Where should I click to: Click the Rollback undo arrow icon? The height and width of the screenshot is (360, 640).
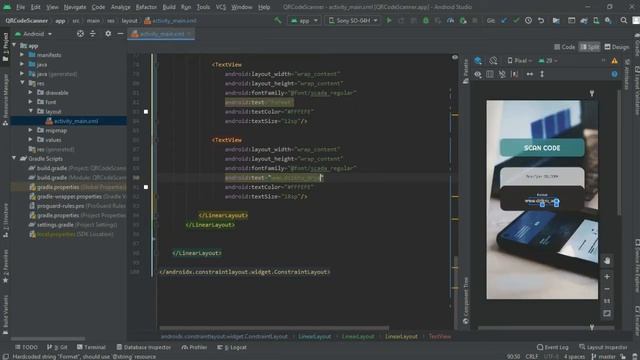[541, 20]
